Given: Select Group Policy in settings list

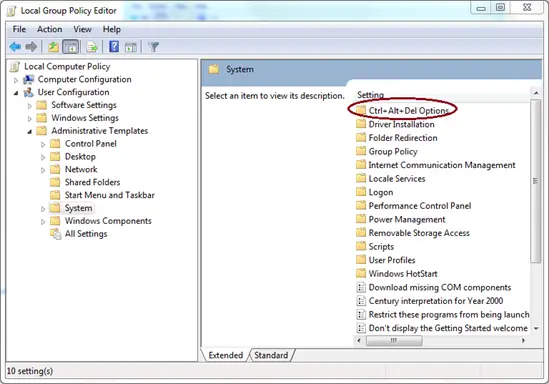Looking at the screenshot, I should [x=393, y=151].
